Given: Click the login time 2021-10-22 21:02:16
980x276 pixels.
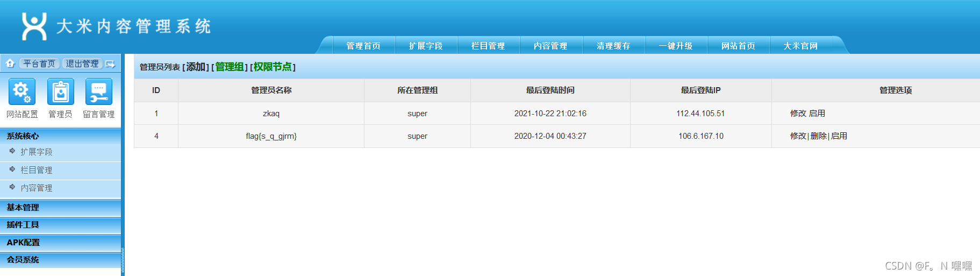Looking at the screenshot, I should pyautogui.click(x=550, y=114).
